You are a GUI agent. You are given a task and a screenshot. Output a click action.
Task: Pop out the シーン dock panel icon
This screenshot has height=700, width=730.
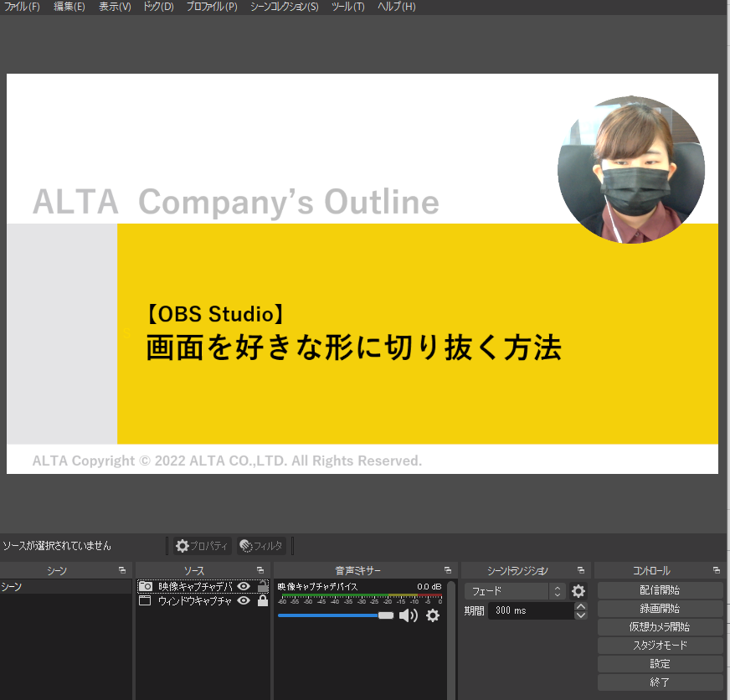coord(122,570)
